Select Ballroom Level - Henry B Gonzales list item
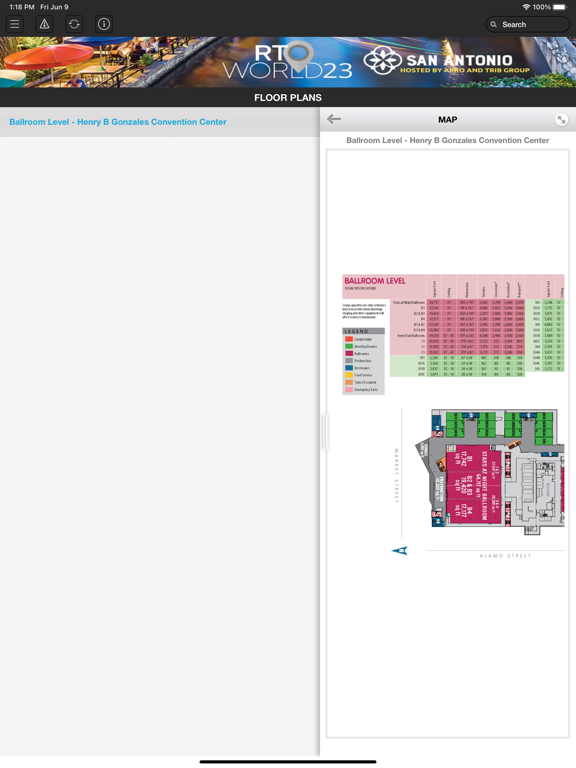Image resolution: width=576 pixels, height=768 pixels. [x=160, y=122]
